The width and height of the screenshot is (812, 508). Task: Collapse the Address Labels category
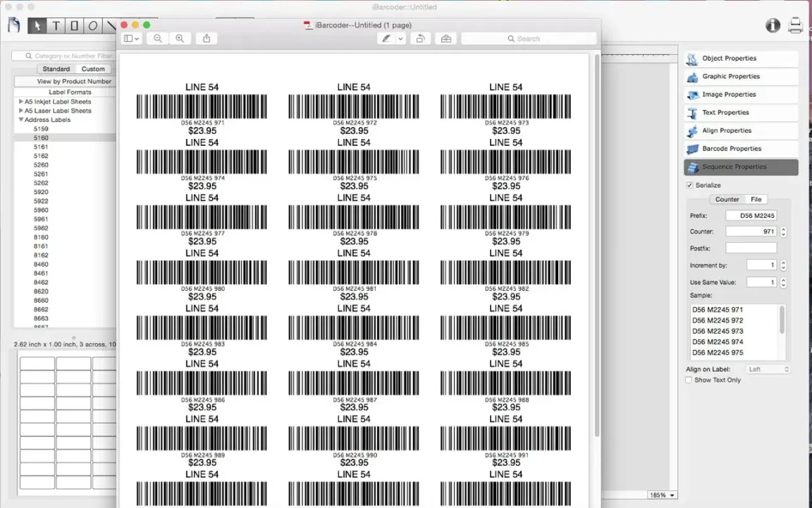point(20,120)
